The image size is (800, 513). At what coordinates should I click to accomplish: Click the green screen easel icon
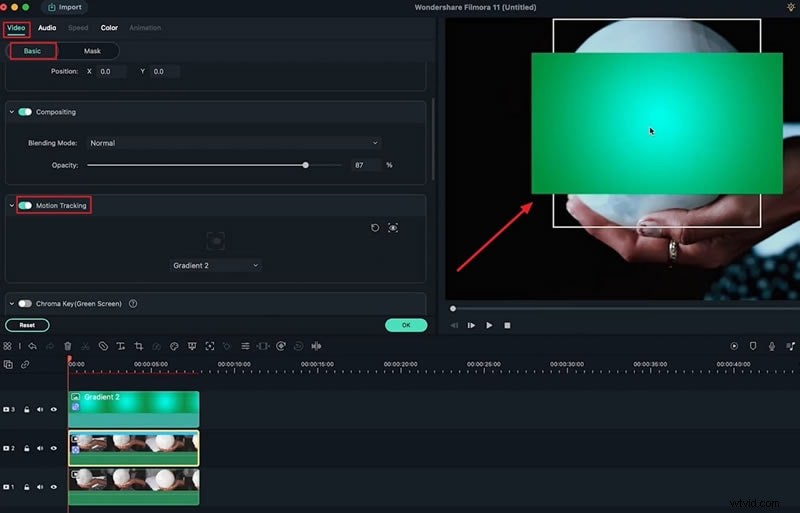coord(192,346)
